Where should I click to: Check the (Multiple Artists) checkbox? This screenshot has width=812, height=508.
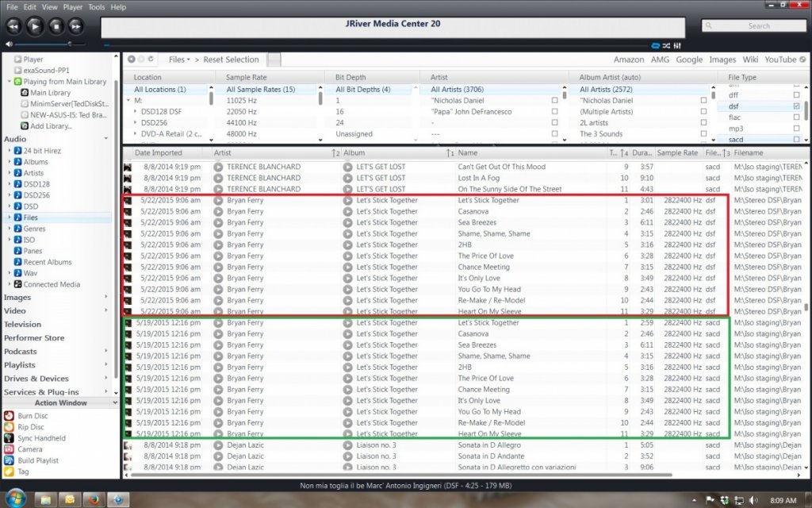703,111
